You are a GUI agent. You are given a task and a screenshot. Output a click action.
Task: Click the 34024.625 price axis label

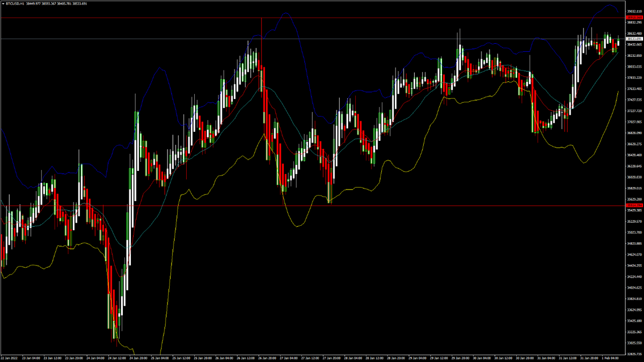click(x=634, y=288)
